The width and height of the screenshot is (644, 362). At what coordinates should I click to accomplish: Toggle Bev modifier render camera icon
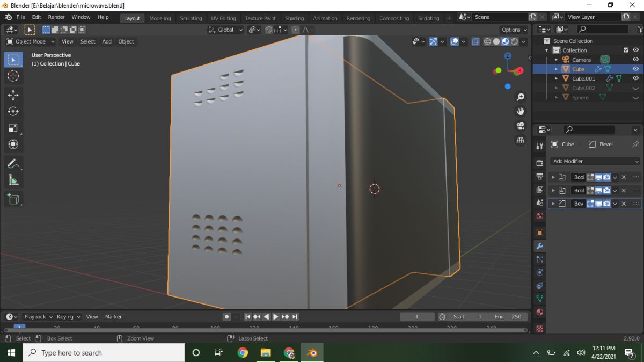[x=606, y=204]
